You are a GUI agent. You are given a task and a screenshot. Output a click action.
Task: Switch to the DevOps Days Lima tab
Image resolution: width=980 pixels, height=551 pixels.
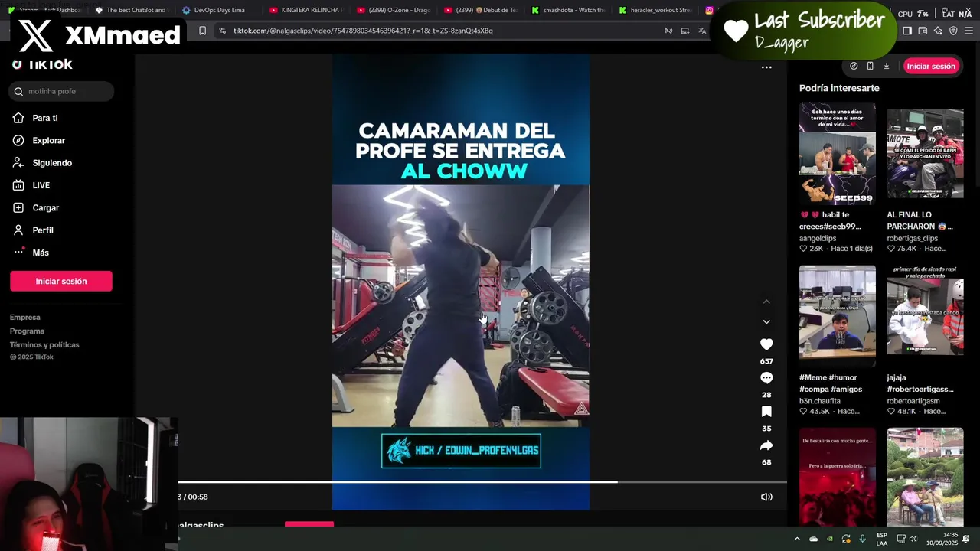tap(217, 10)
